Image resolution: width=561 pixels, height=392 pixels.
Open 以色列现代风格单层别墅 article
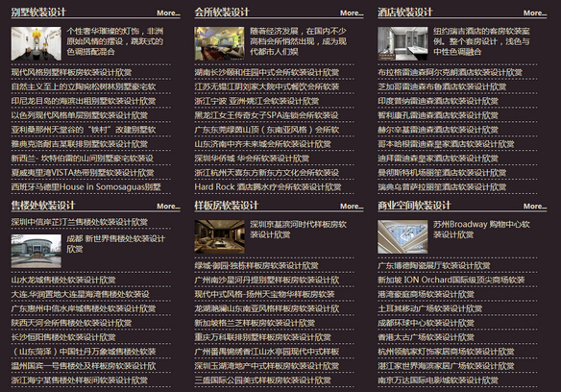pyautogui.click(x=80, y=115)
